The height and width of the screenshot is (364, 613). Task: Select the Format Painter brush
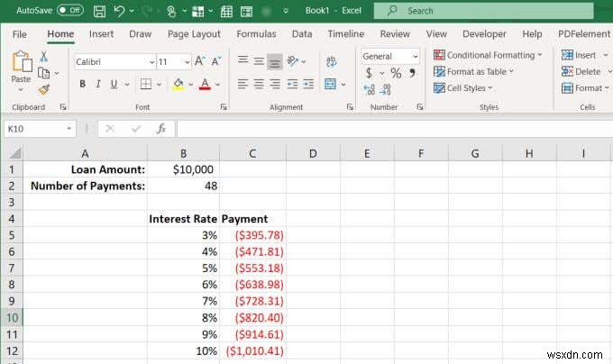click(x=43, y=88)
